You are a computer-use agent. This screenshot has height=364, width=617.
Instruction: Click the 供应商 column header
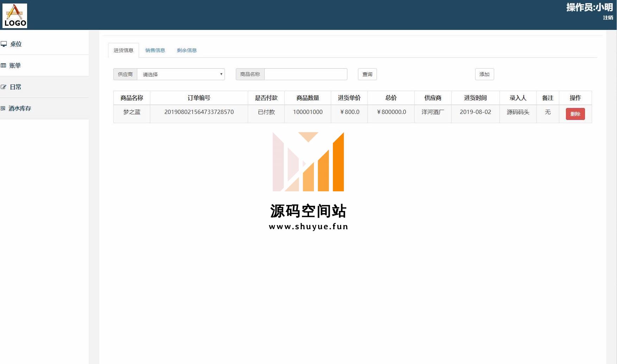pyautogui.click(x=433, y=98)
